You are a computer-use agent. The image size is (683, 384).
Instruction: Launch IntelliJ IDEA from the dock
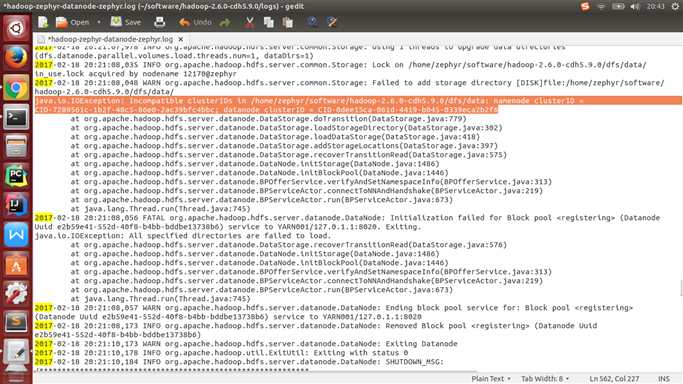[x=16, y=205]
